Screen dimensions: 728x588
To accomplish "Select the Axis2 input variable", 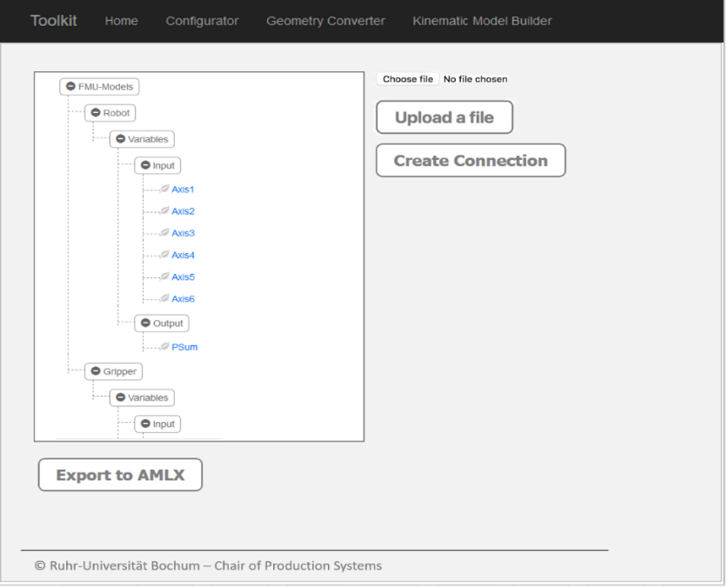I will [x=183, y=211].
